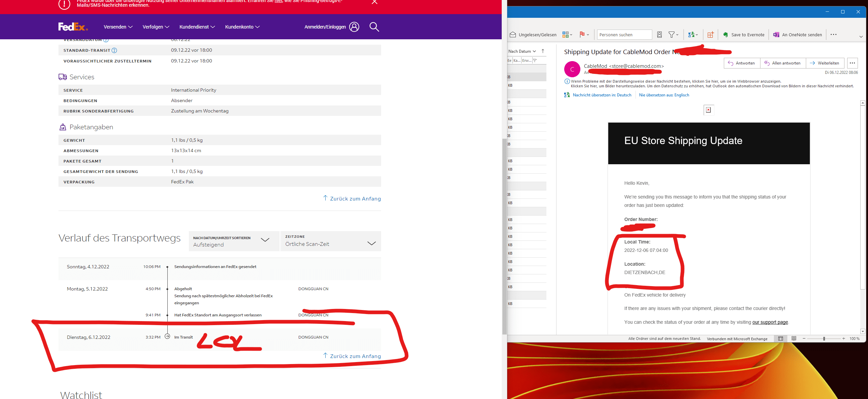This screenshot has height=399, width=868.
Task: Minimize the Outlook window
Action: point(827,12)
